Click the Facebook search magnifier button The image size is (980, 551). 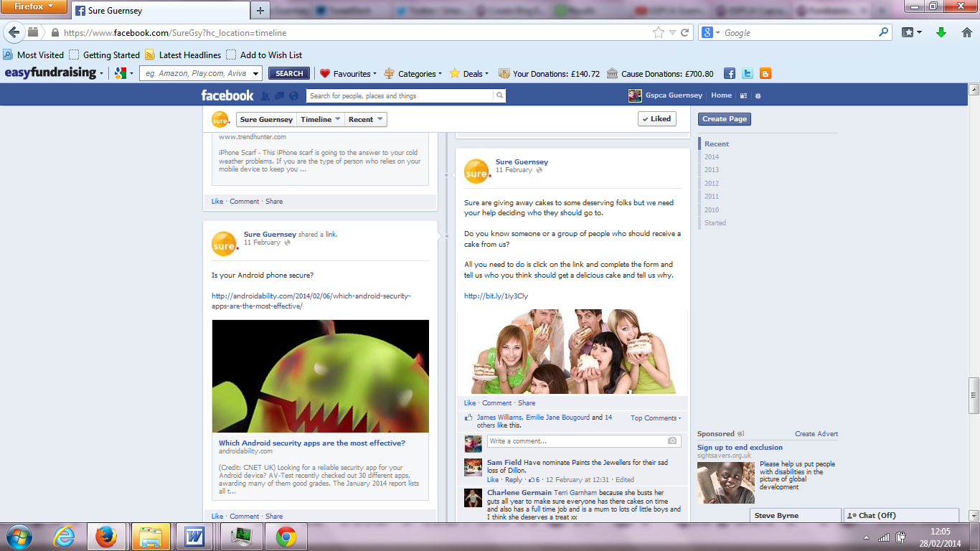point(499,95)
